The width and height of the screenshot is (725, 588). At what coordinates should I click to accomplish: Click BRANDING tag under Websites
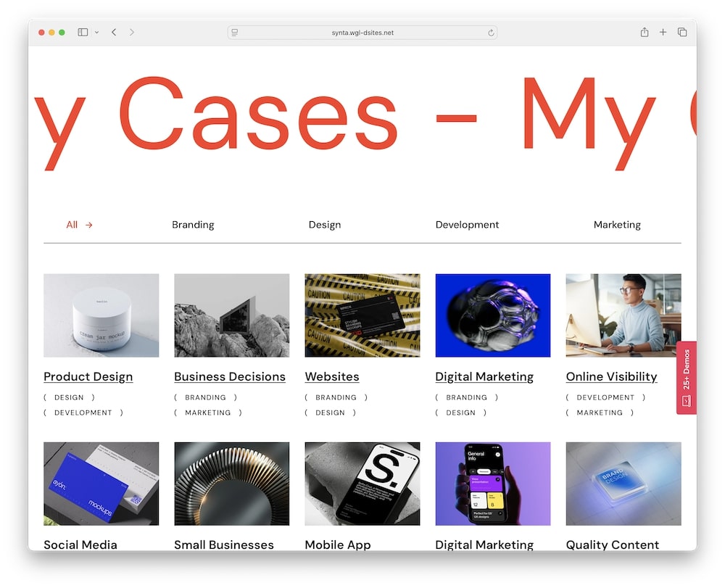tap(336, 397)
